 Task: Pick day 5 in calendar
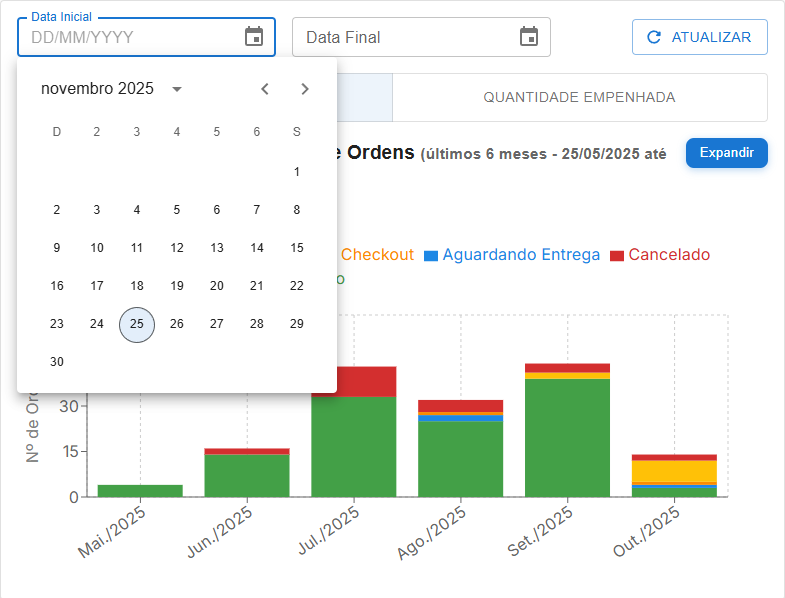[x=177, y=210]
